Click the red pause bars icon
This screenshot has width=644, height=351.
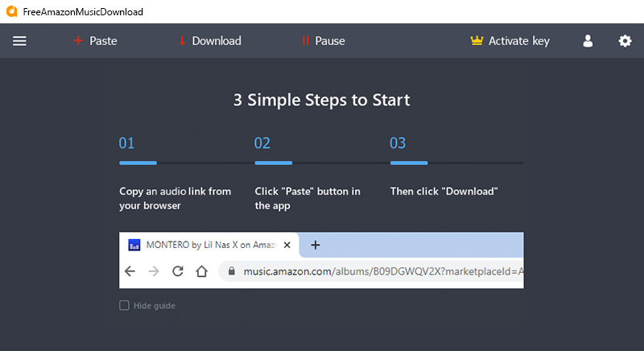click(305, 41)
